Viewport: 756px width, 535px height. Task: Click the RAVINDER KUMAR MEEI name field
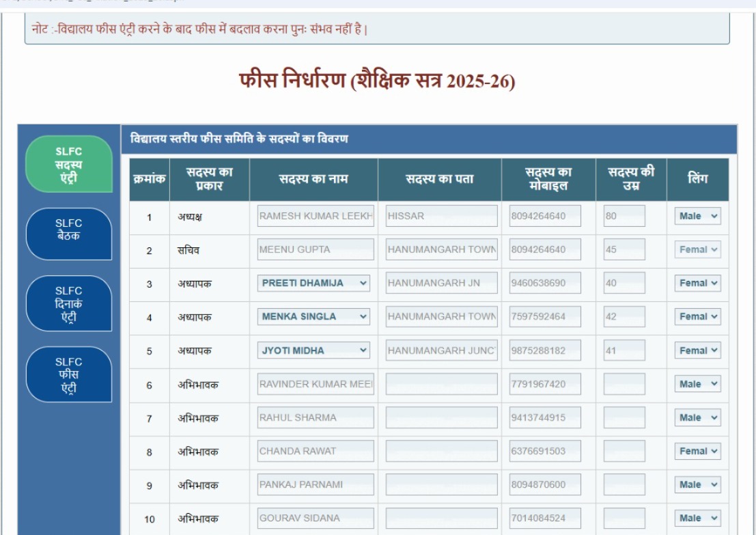click(316, 384)
